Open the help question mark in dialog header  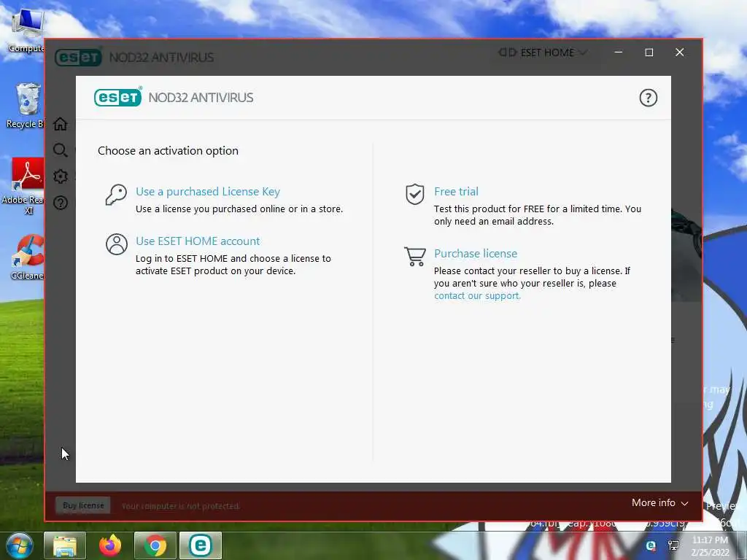(648, 98)
